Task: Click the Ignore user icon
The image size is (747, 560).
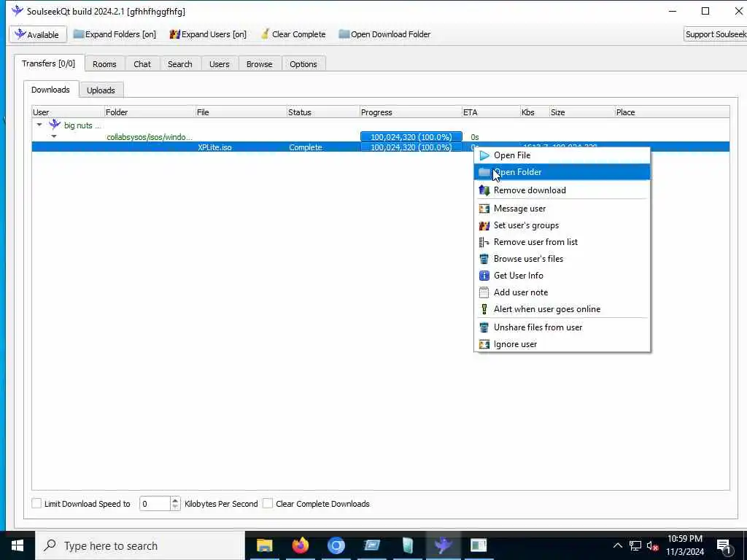Action: (x=484, y=344)
